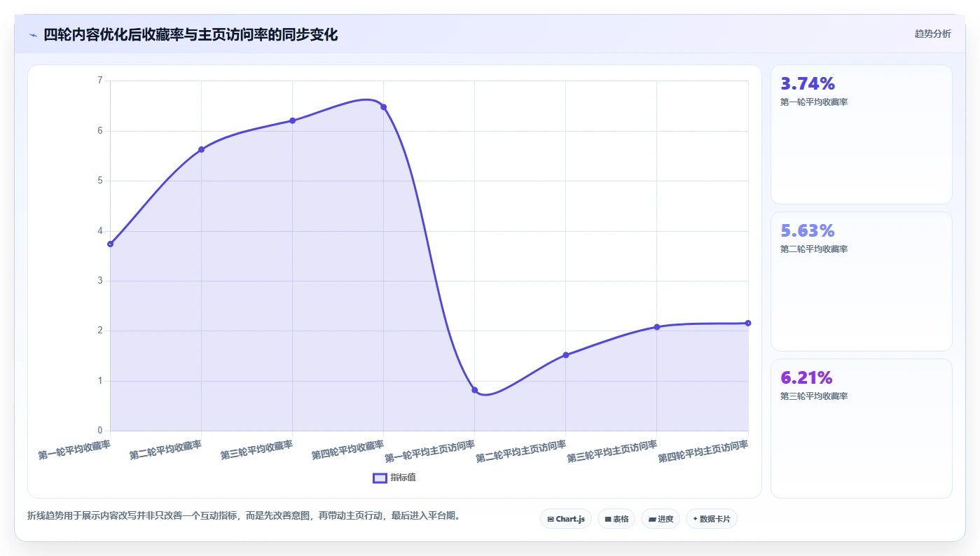Select the Chart.js tag
The image size is (980, 556).
(566, 519)
